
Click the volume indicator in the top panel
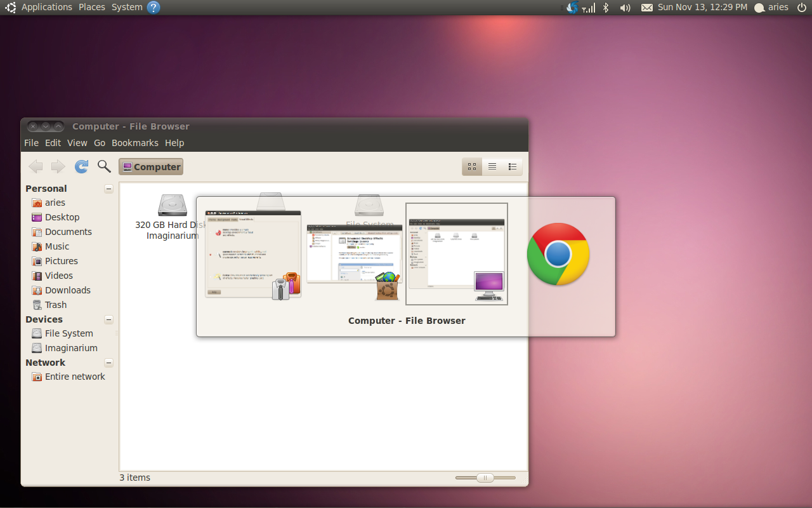(x=625, y=7)
